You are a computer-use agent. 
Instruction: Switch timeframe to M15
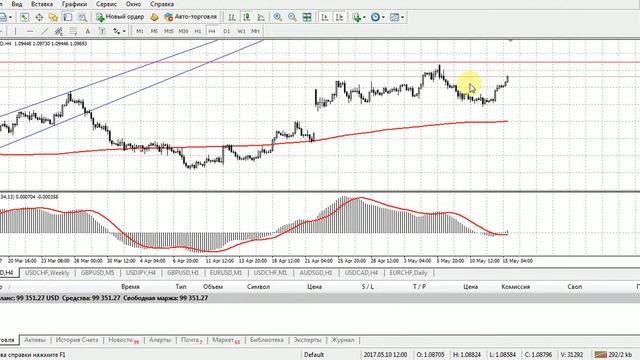(169, 31)
